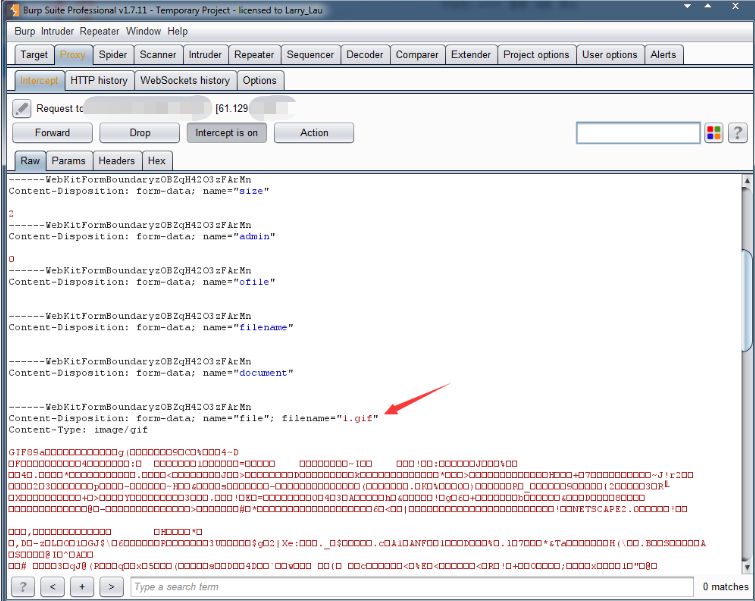Image resolution: width=755 pixels, height=601 pixels.
Task: Click the request editor scrollbar up arrow
Action: pos(747,181)
